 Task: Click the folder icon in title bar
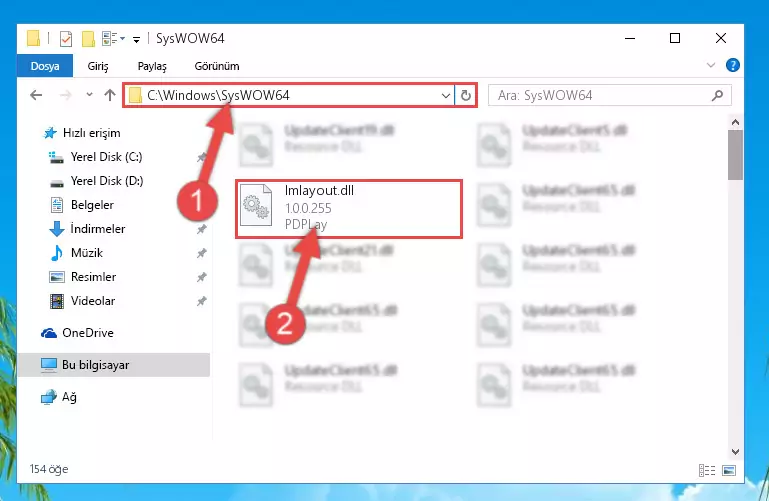coord(33,38)
